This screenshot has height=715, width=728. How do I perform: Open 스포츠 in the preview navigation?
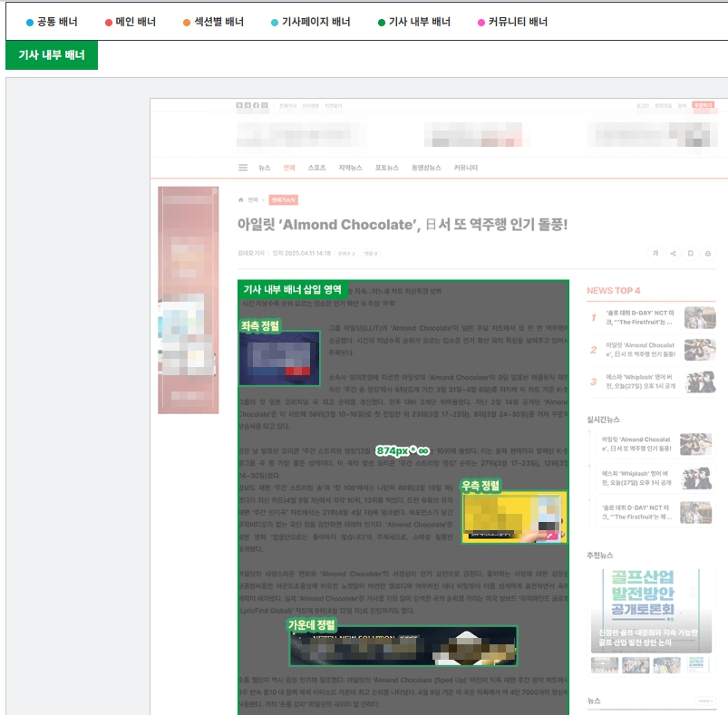pos(316,168)
